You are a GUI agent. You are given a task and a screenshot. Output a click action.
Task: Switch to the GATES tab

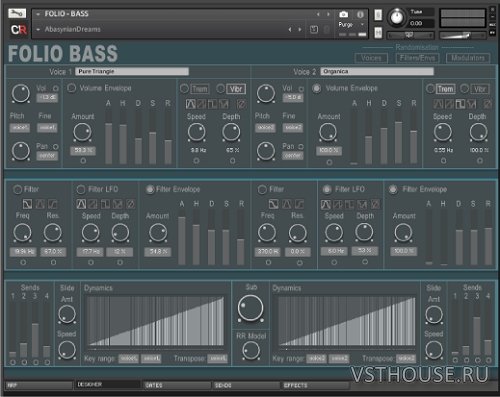click(x=176, y=385)
